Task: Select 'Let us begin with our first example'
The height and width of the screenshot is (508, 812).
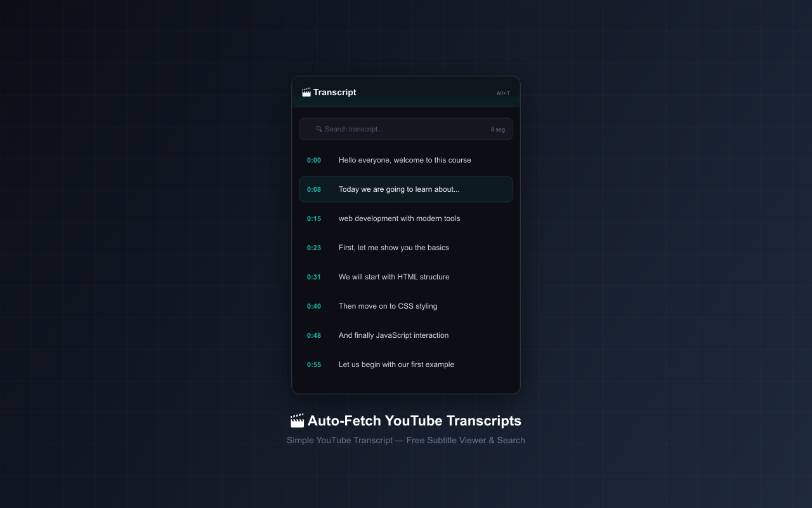Action: 396,364
